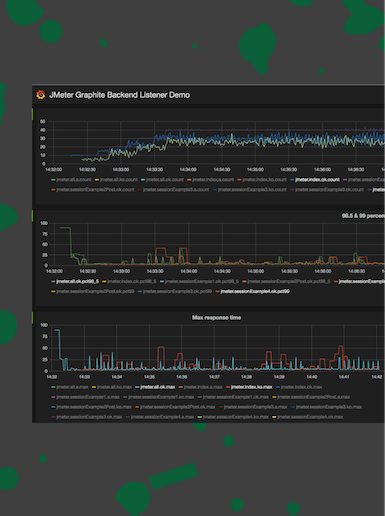The image size is (385, 516).
Task: Toggle the jmeter.all.ok.count series in the legend
Action: tap(165, 180)
